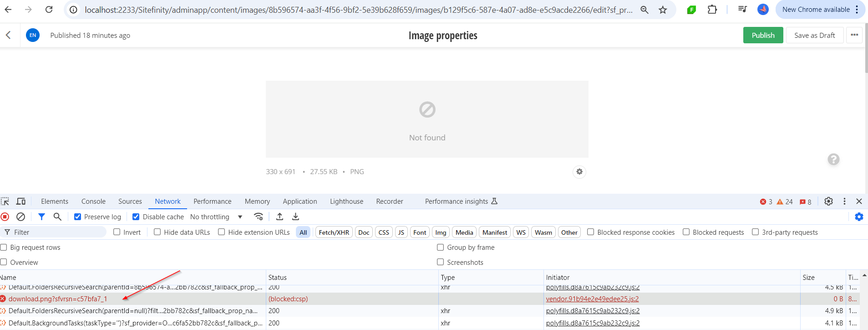Click the image settings gear icon

pyautogui.click(x=579, y=172)
